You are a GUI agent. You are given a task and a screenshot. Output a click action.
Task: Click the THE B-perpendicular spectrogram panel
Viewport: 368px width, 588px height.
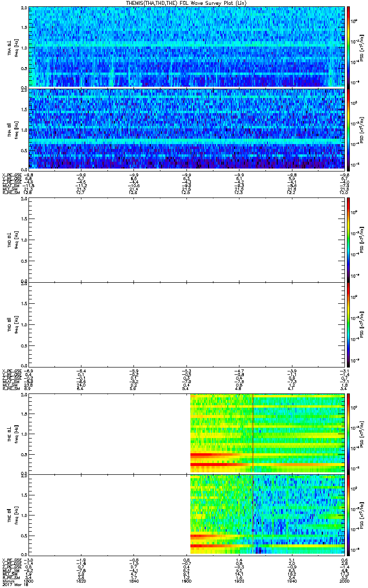pyautogui.click(x=186, y=434)
